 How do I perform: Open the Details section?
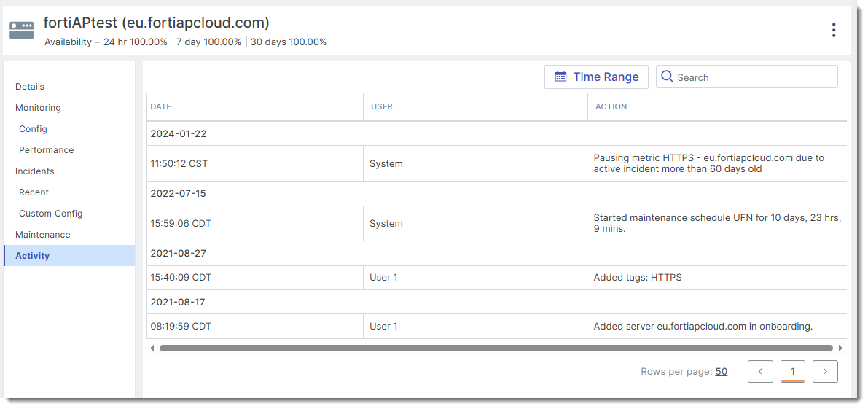click(30, 87)
